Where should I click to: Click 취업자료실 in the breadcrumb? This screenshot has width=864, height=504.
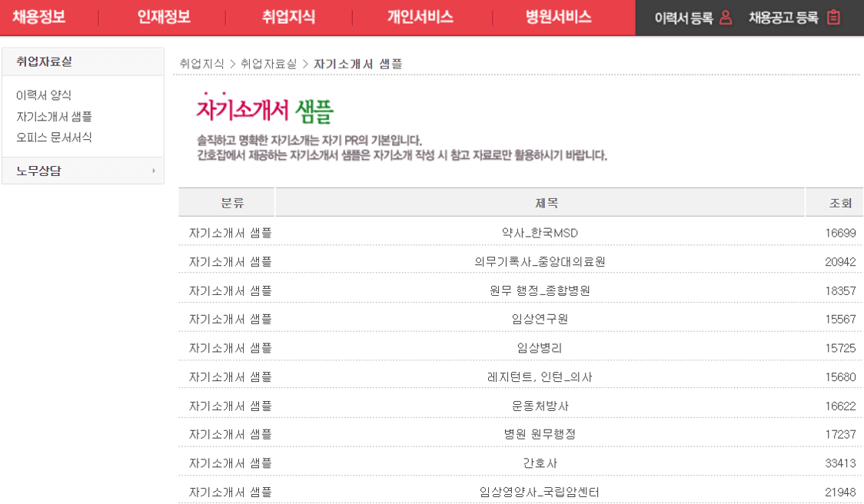tap(268, 64)
